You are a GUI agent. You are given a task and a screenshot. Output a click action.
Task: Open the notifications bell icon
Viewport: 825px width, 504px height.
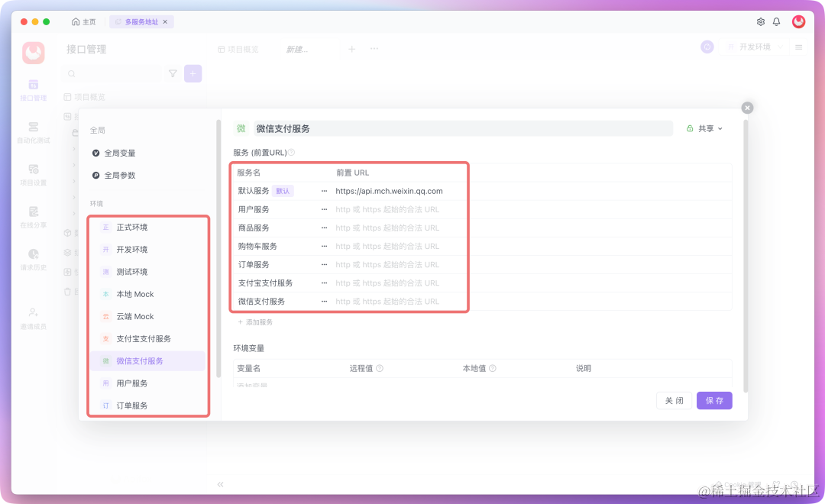point(777,21)
